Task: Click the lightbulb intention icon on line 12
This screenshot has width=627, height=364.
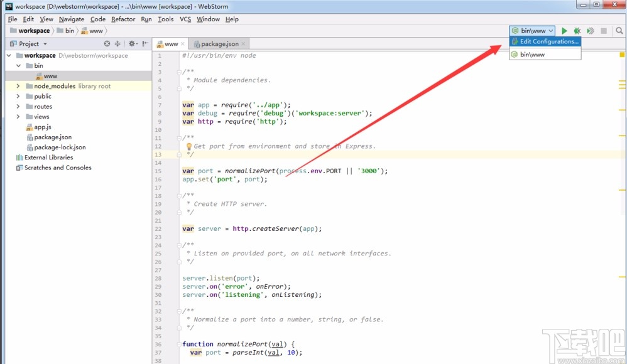Action: coord(189,146)
